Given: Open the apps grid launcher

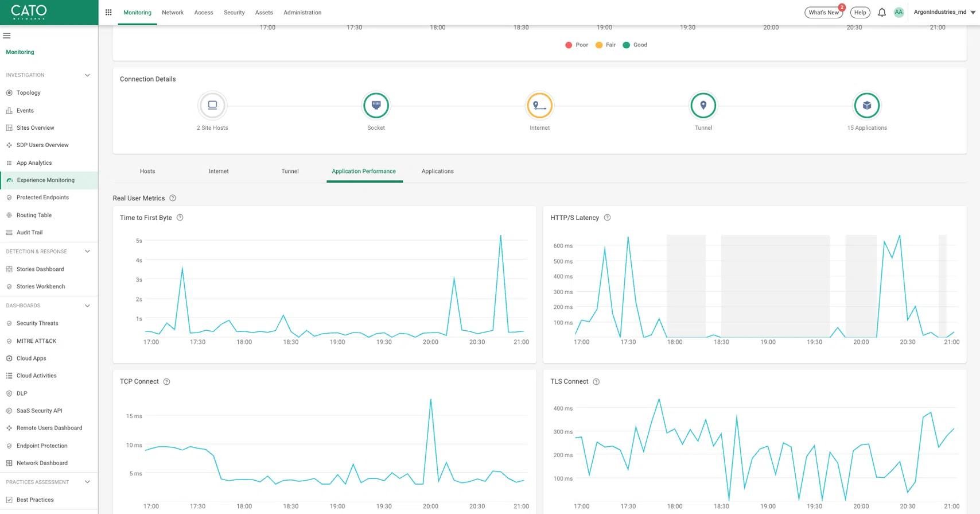Looking at the screenshot, I should tap(108, 12).
